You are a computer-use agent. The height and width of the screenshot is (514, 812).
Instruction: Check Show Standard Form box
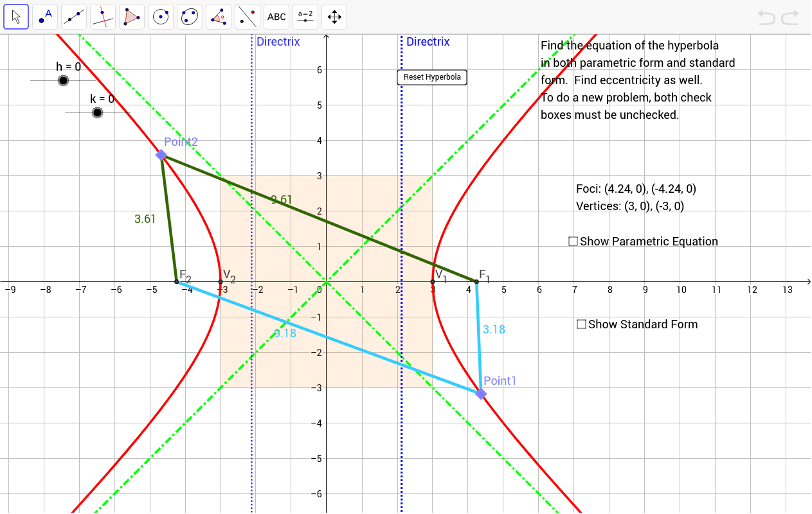[581, 324]
